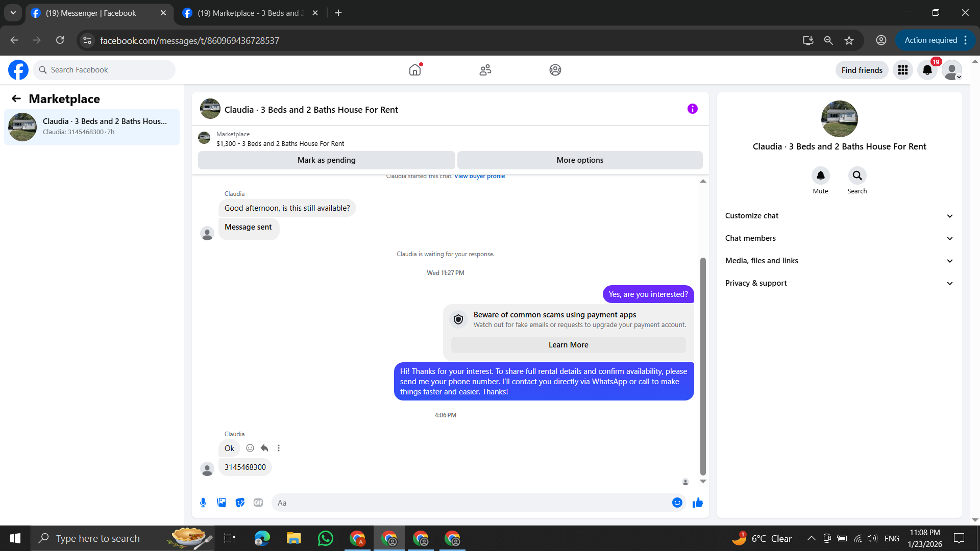The image size is (980, 551).
Task: Send a thumbs-up like
Action: pos(697,503)
